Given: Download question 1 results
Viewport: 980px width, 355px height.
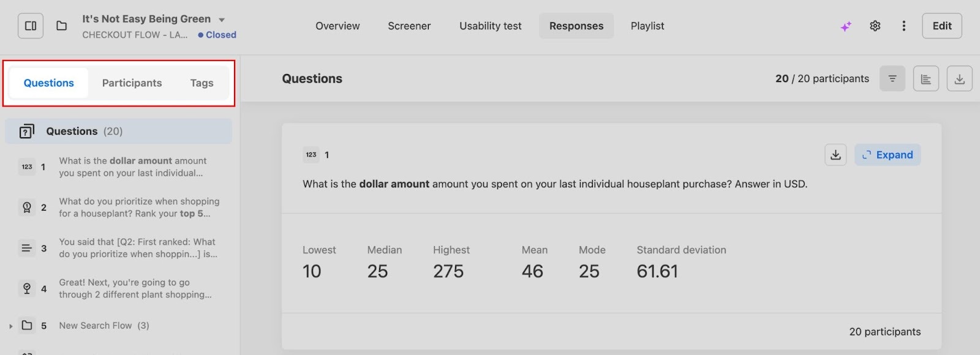Looking at the screenshot, I should [x=835, y=155].
